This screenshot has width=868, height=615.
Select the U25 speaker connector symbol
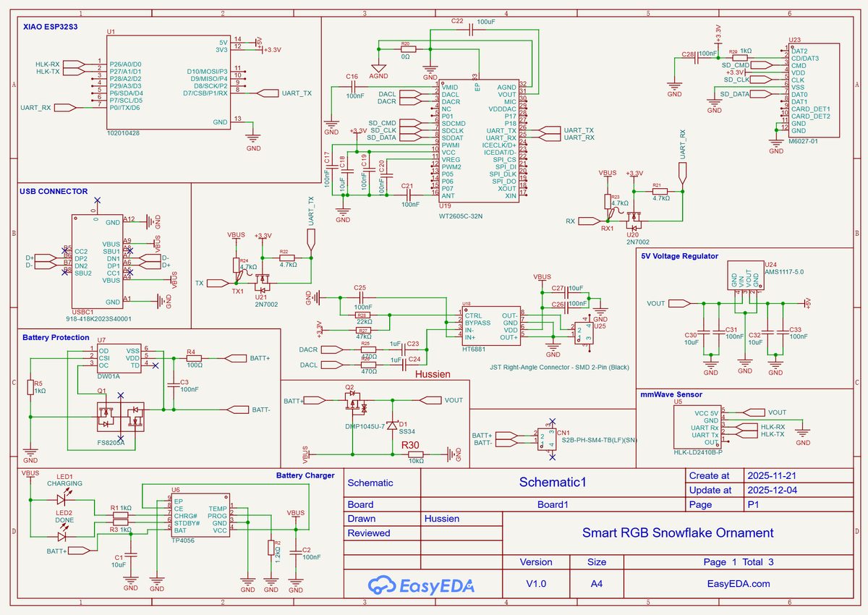point(583,333)
